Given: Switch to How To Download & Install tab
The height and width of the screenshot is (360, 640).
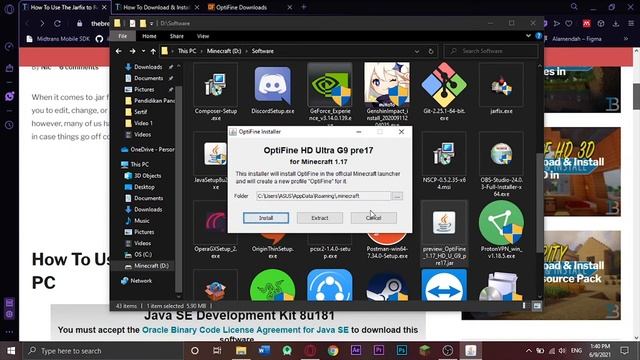Looking at the screenshot, I should tap(157, 7).
